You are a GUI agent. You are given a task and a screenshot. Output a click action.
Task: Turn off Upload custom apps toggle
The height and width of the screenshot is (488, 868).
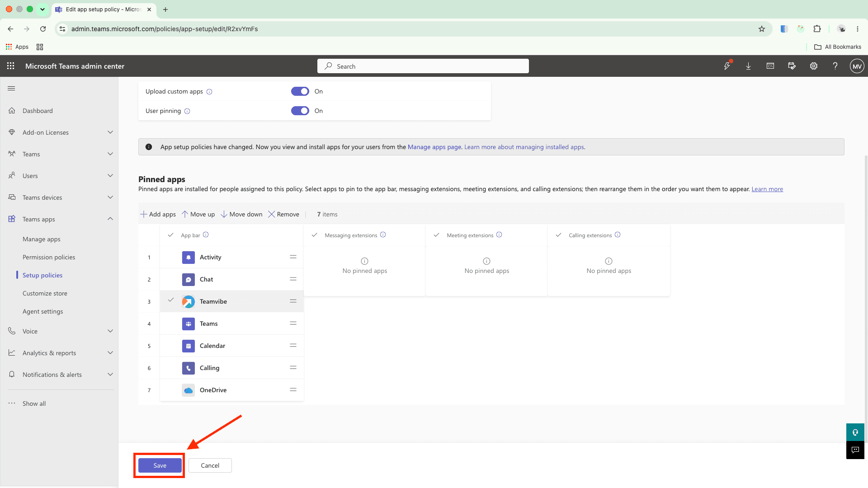300,91
